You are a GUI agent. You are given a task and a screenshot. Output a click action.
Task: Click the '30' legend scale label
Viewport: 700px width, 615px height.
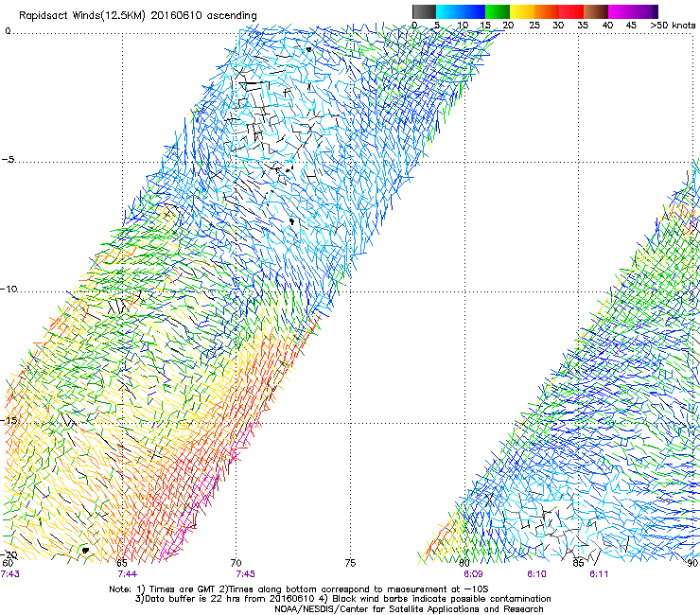pyautogui.click(x=558, y=26)
